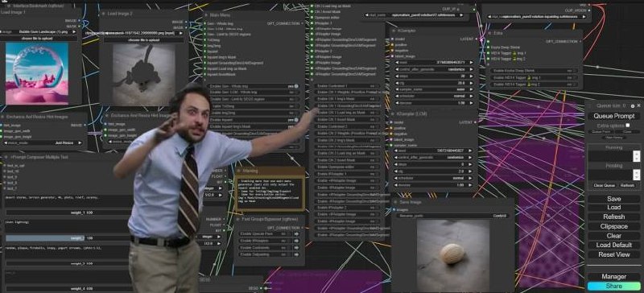Screen dimensions: 644x293
Task: Increase KSampler (LCM) seed with right arrow
Action: (471, 151)
